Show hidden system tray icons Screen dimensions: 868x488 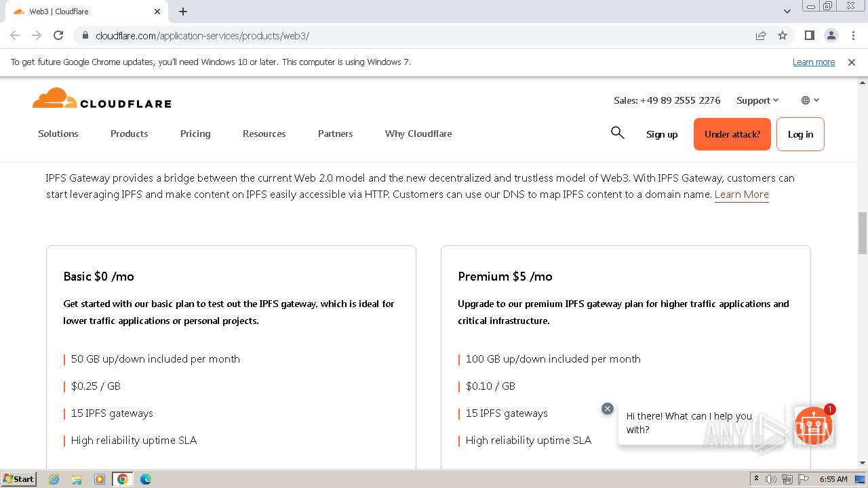pos(756,479)
